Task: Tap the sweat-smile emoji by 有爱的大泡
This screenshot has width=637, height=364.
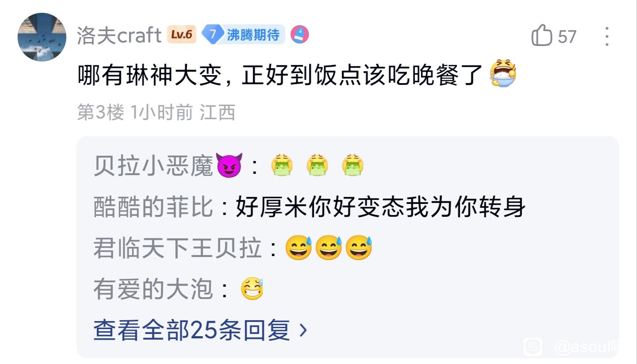Action: pos(252,290)
